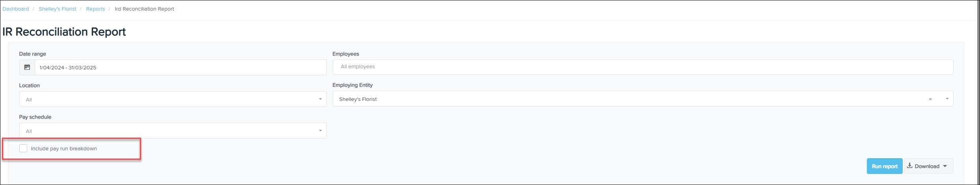This screenshot has height=185, width=980.
Task: Open the Location dropdown
Action: tap(173, 99)
